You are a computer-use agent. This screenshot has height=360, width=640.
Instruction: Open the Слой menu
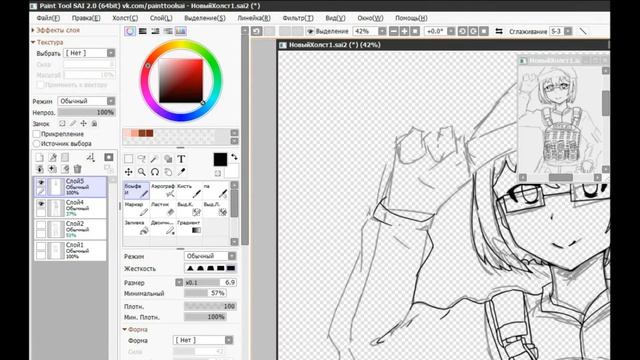161,18
